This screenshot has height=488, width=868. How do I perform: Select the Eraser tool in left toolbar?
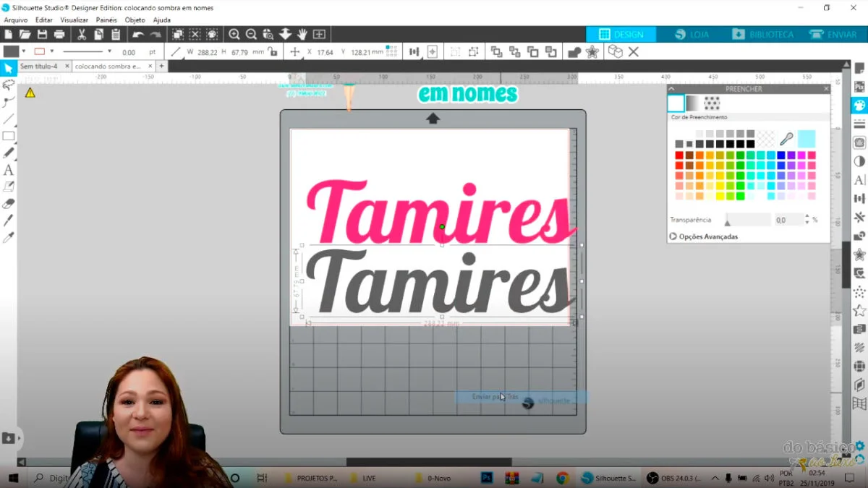[x=9, y=204]
